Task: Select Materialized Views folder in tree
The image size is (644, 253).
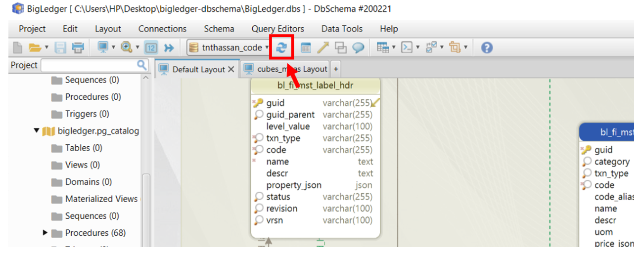Action: 101,199
